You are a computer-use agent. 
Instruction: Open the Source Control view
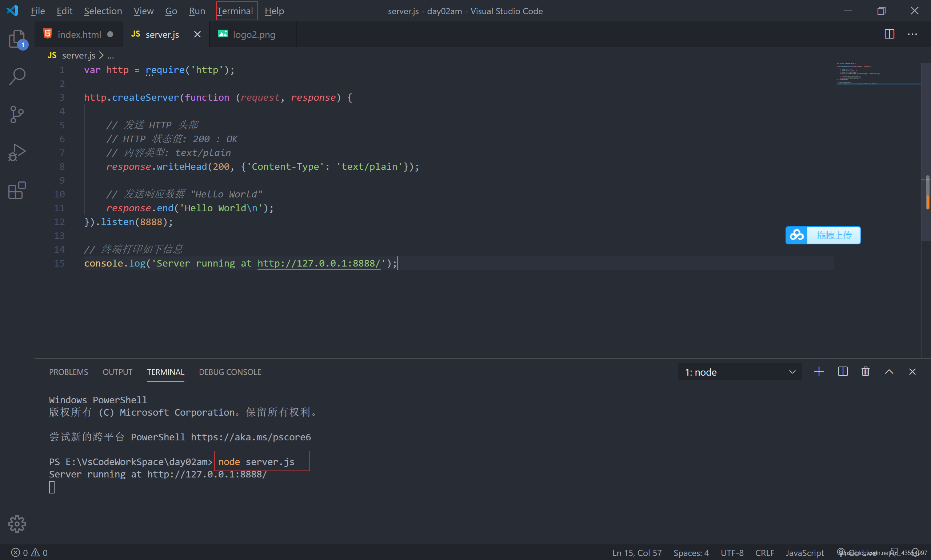[x=17, y=114]
